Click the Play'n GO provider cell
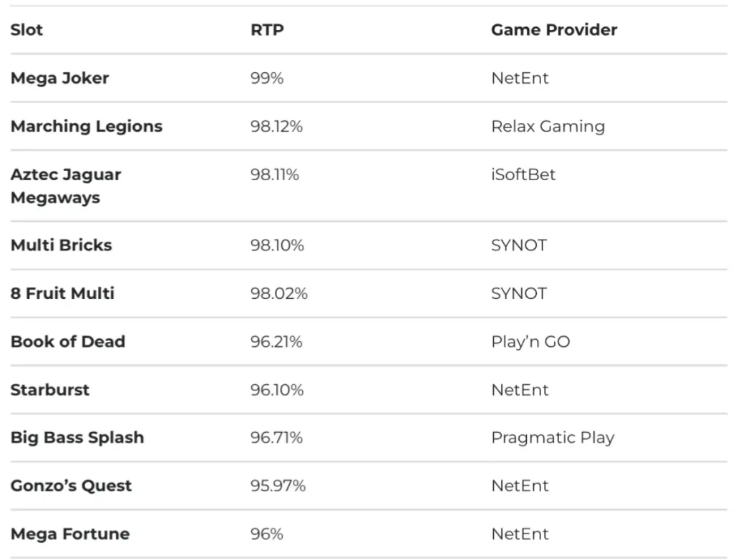Viewport: 733px width, 560px height. point(530,342)
